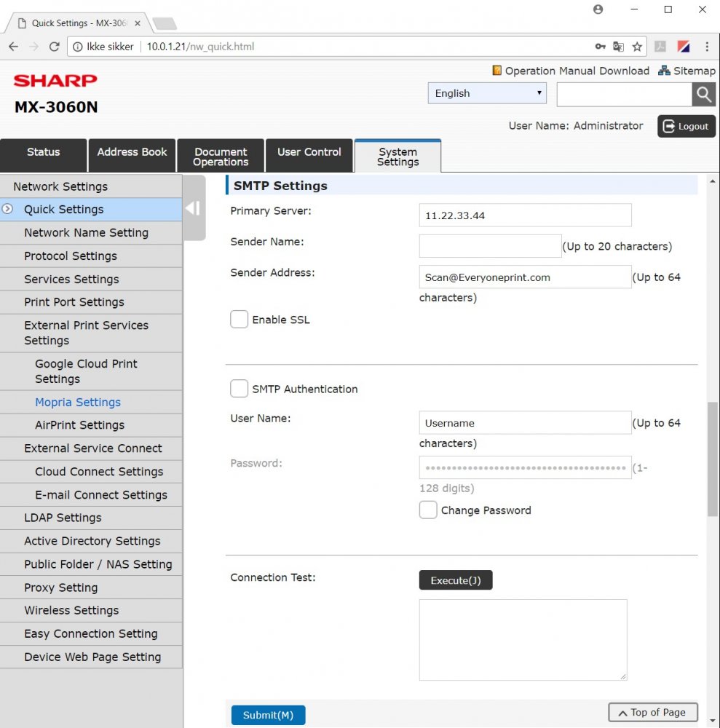Click the translate icon in address bar
Image resolution: width=720 pixels, height=728 pixels.
tap(618, 47)
